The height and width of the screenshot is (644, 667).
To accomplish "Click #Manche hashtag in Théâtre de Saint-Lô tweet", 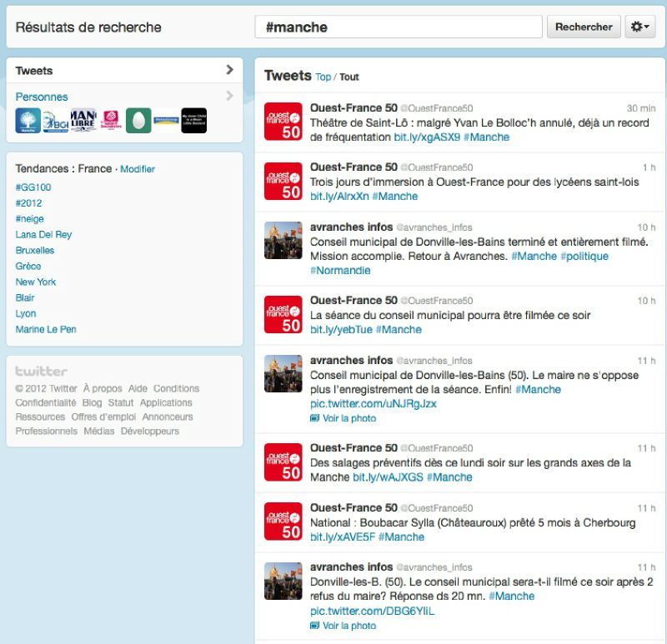I will (x=486, y=137).
